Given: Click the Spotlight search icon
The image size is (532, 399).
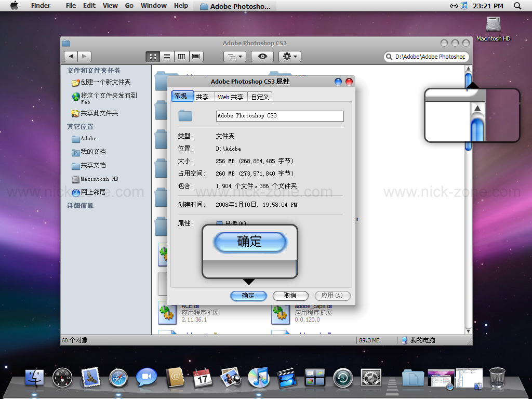Looking at the screenshot, I should (517, 6).
